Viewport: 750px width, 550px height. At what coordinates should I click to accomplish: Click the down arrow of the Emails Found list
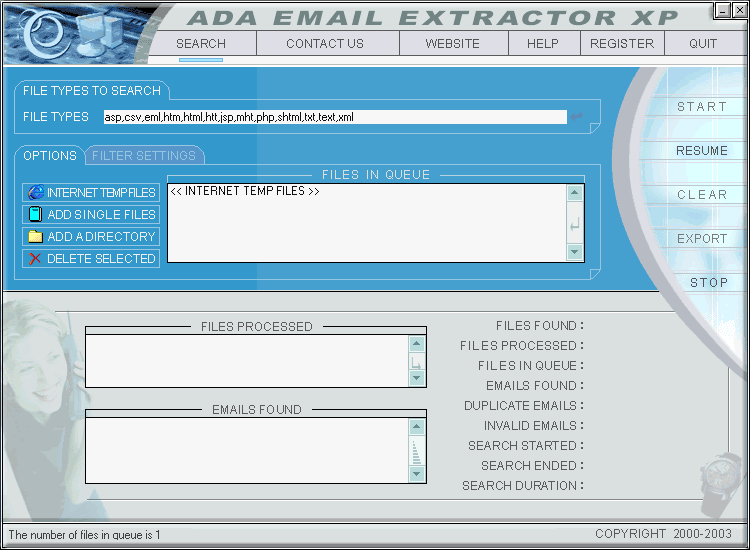tap(417, 474)
